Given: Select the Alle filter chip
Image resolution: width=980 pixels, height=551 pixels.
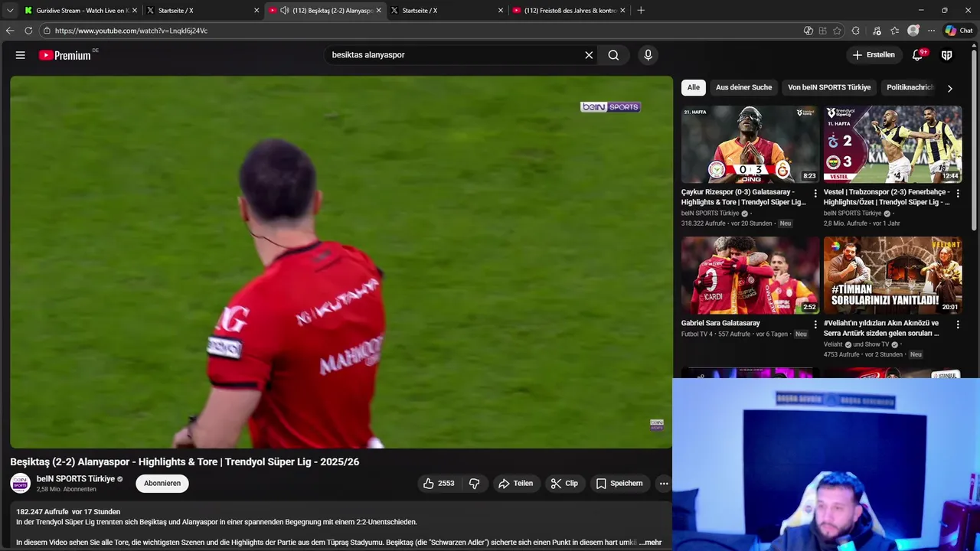Looking at the screenshot, I should coord(694,87).
